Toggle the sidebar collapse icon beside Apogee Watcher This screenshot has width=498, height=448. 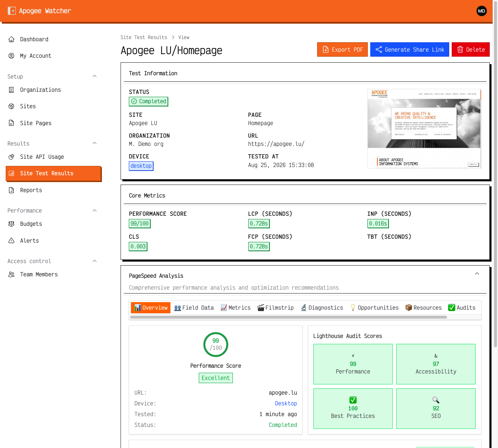click(x=12, y=11)
